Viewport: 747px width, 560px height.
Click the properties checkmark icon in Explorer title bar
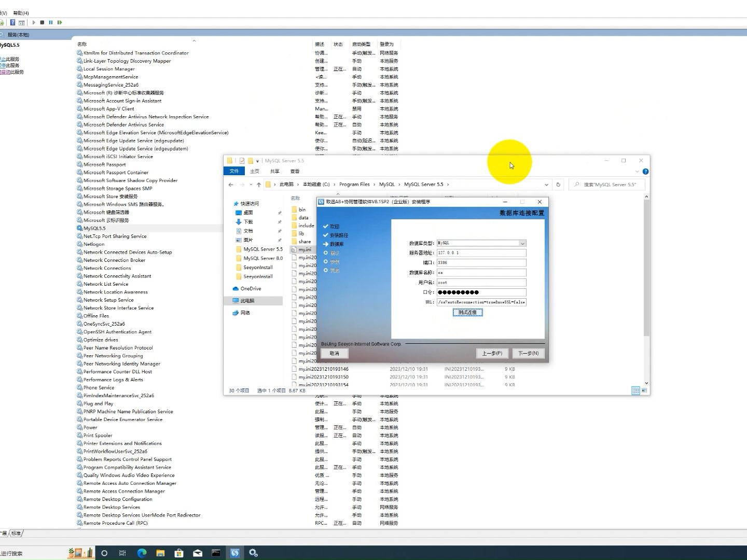242,161
